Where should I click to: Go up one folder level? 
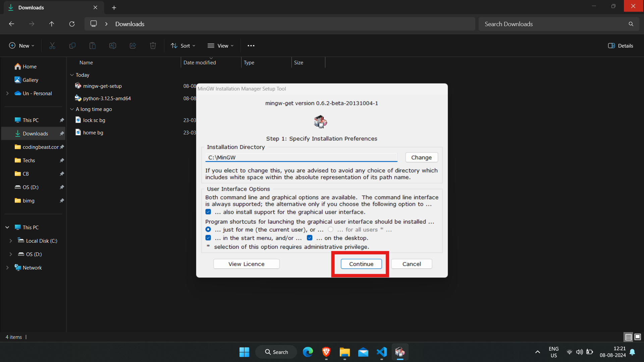coord(52,24)
